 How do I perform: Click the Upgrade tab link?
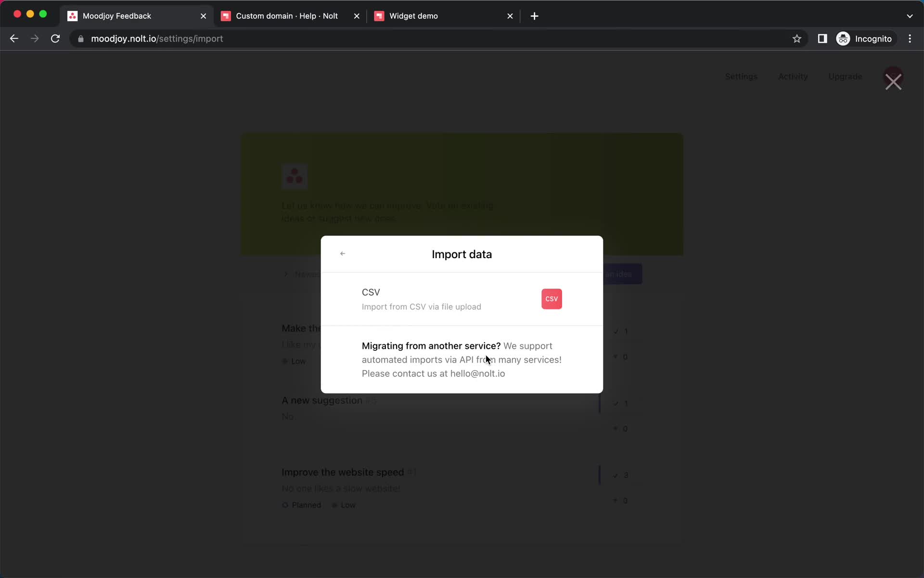tap(846, 76)
